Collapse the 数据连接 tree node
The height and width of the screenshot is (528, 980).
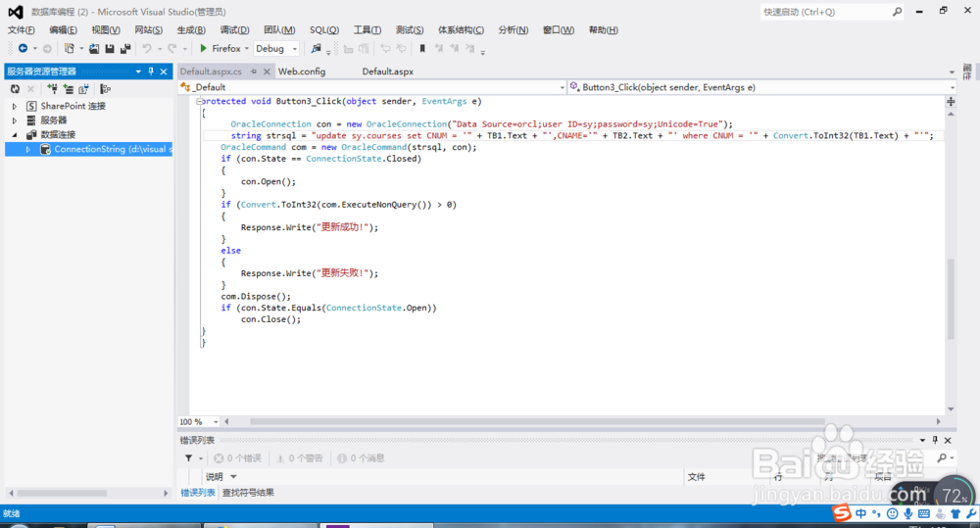click(15, 134)
